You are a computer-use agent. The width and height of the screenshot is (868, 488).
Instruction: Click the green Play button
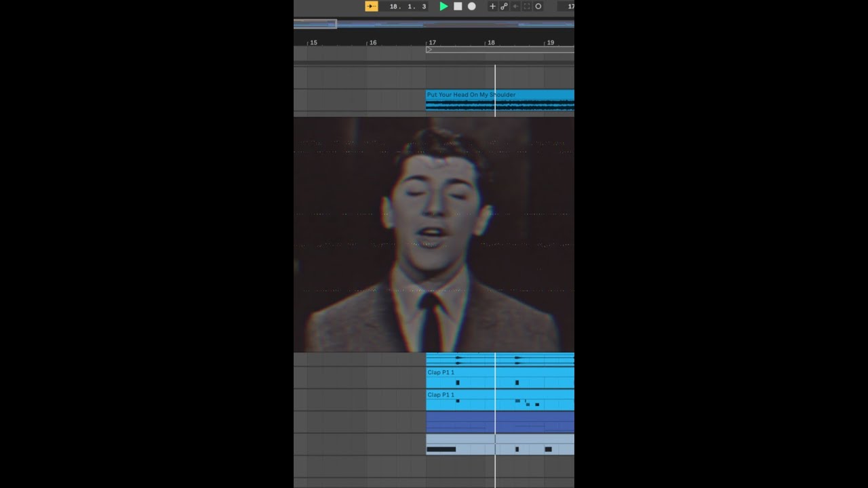[x=443, y=6]
